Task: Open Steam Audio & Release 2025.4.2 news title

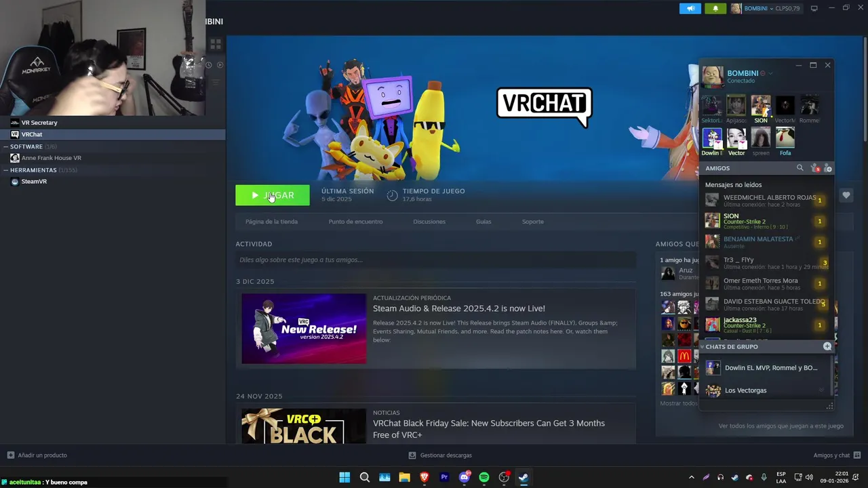Action: point(459,308)
